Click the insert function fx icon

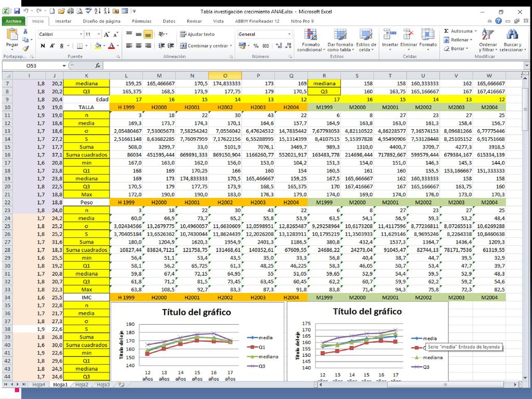[98, 65]
